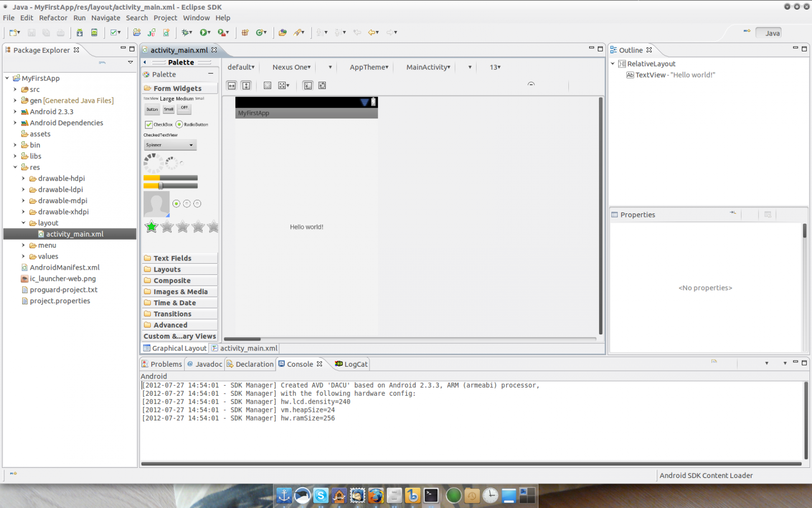Click the Debug bug icon in toolbar
Image resolution: width=812 pixels, height=508 pixels.
click(186, 33)
